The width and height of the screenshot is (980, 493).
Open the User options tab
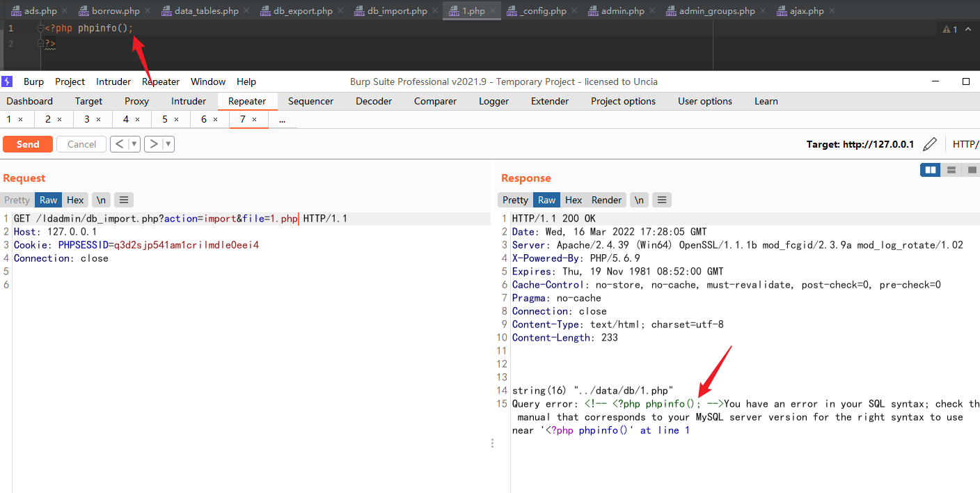[x=705, y=101]
